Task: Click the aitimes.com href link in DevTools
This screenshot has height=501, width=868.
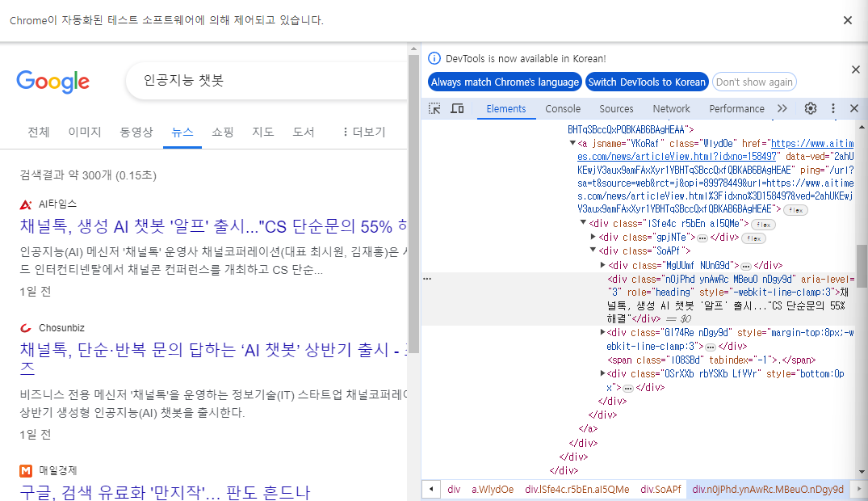Action: click(715, 150)
